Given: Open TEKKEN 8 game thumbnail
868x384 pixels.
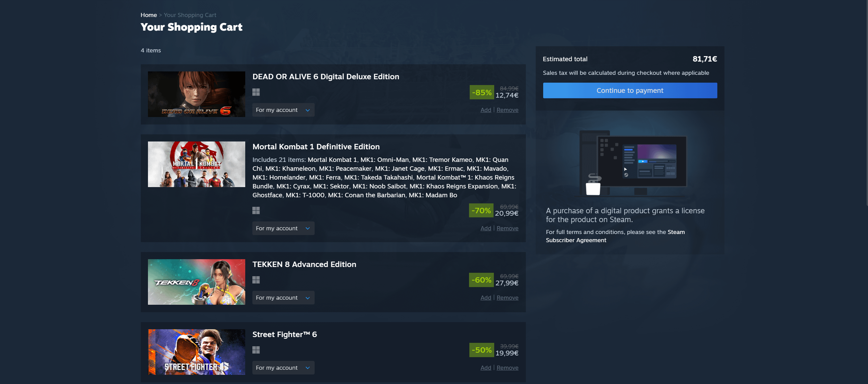Looking at the screenshot, I should pyautogui.click(x=197, y=282).
